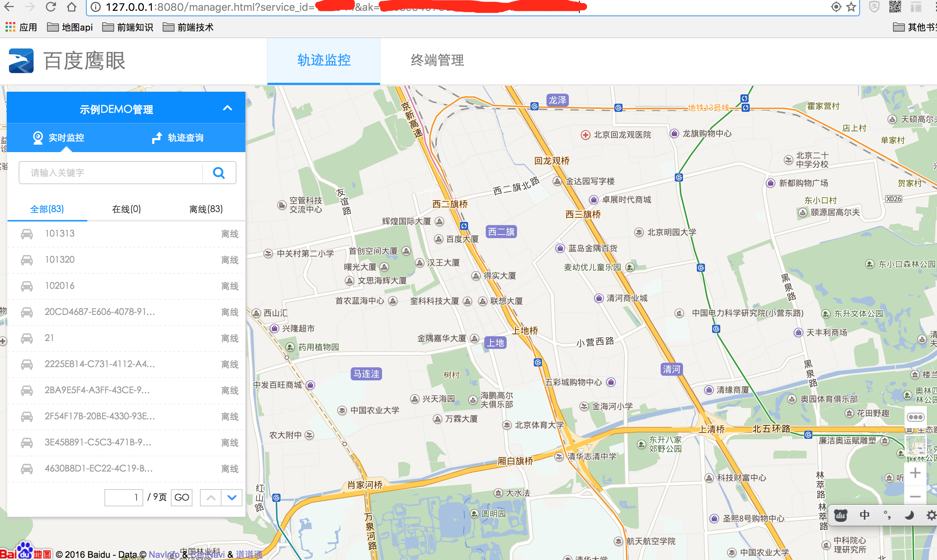Click the bookmark star icon

[851, 7]
